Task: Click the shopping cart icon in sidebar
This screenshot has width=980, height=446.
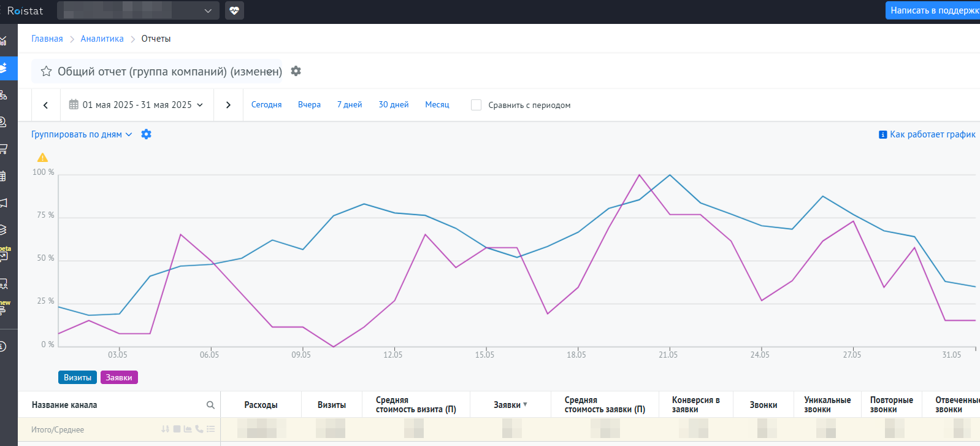Action: point(4,148)
